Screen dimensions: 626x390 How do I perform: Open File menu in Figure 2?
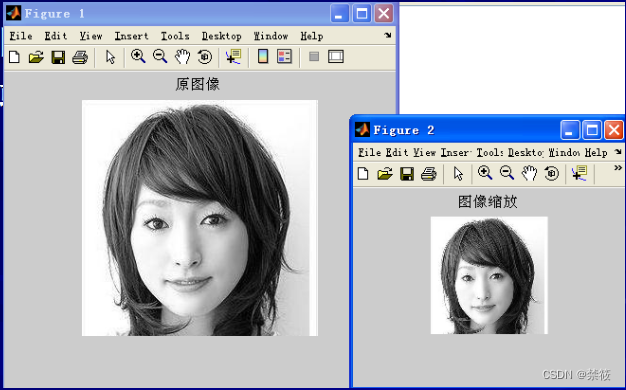(370, 152)
